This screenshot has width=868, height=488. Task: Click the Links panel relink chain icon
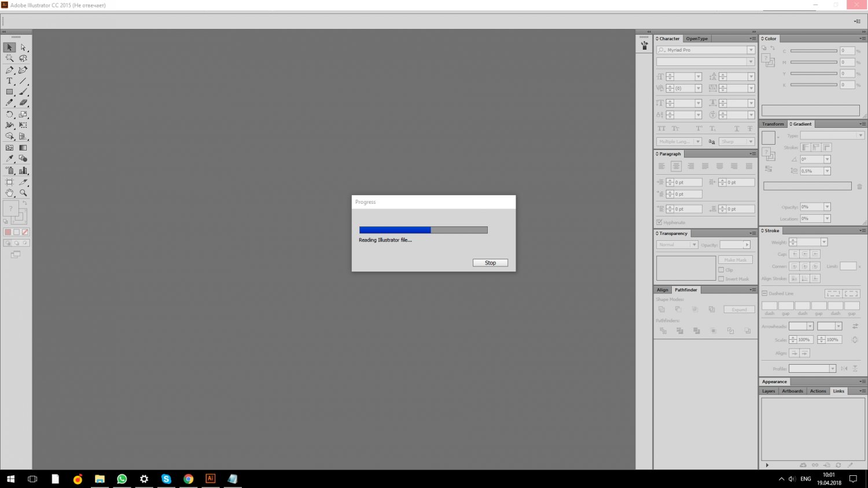[x=815, y=465]
